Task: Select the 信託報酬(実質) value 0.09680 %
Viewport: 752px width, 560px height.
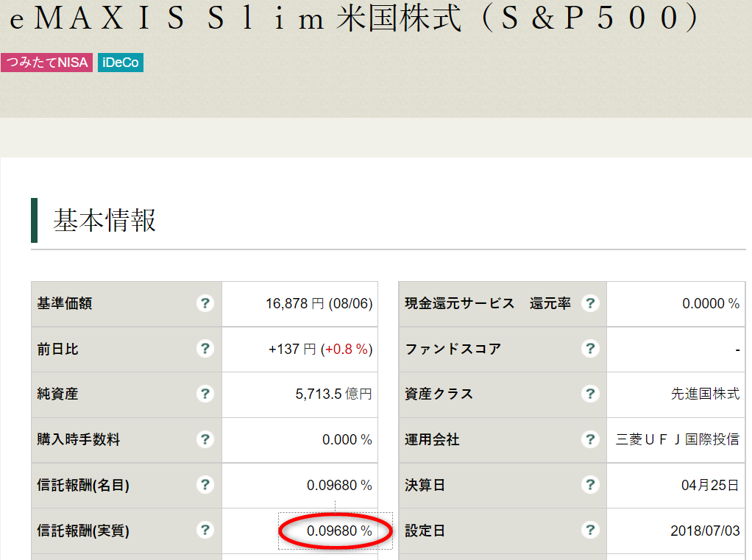Action: [x=339, y=531]
